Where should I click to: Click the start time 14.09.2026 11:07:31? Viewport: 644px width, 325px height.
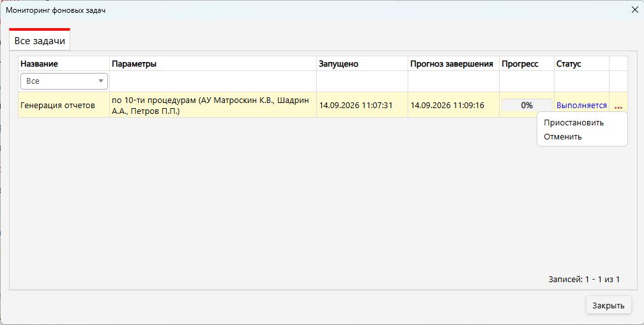coord(356,106)
